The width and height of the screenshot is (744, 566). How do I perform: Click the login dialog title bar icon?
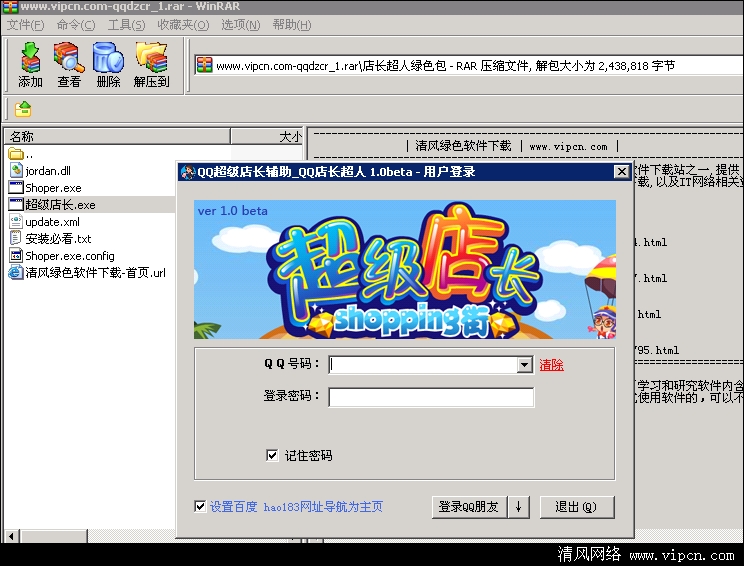(x=188, y=172)
